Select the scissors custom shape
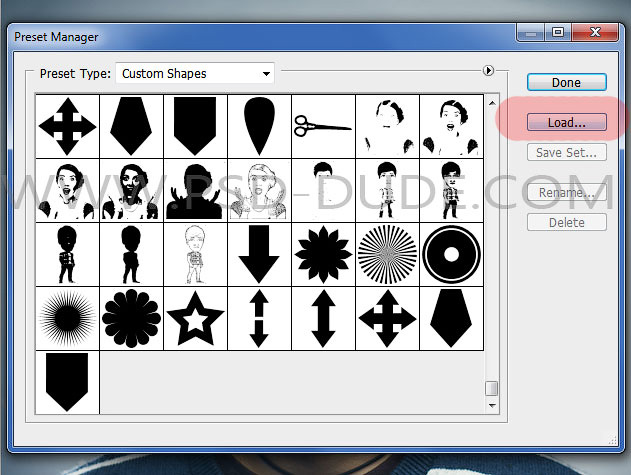The width and height of the screenshot is (631, 475). click(322, 126)
